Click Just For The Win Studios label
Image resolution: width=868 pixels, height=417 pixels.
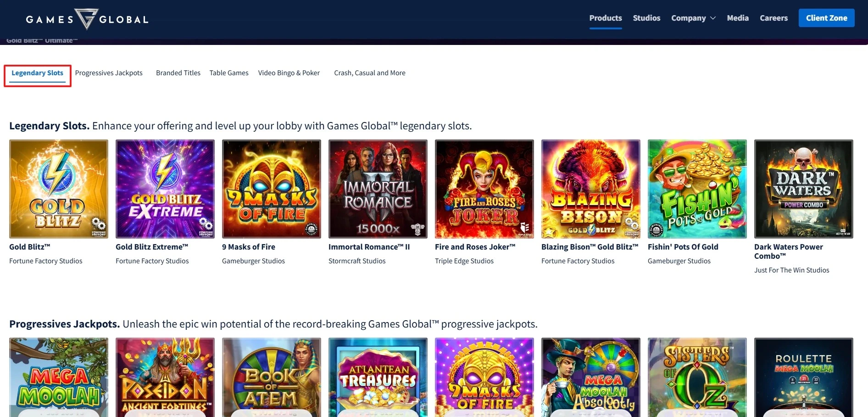click(x=792, y=270)
